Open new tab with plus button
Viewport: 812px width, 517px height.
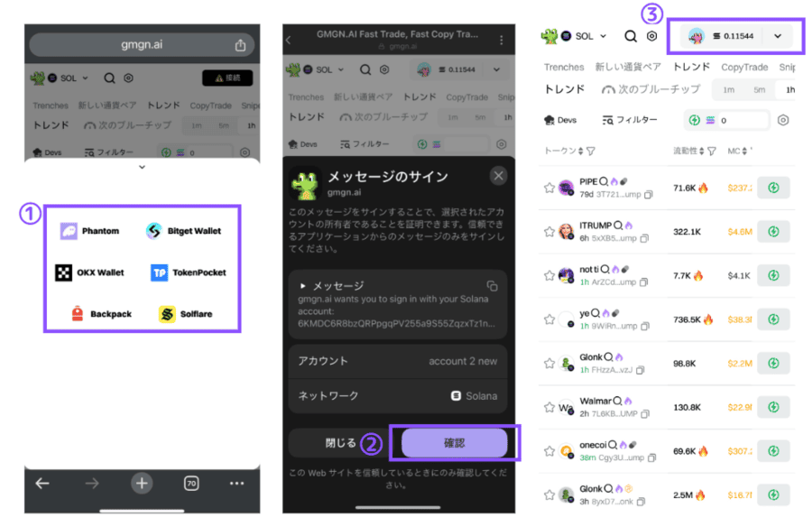[x=142, y=484]
